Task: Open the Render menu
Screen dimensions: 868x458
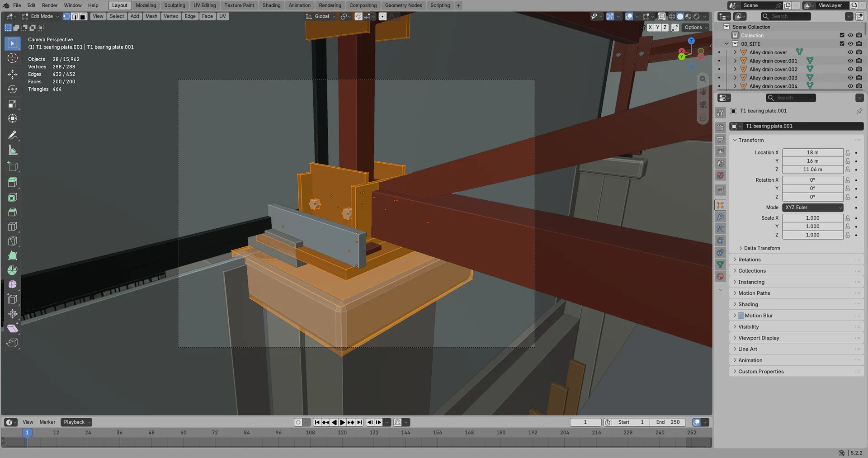Action: (50, 5)
